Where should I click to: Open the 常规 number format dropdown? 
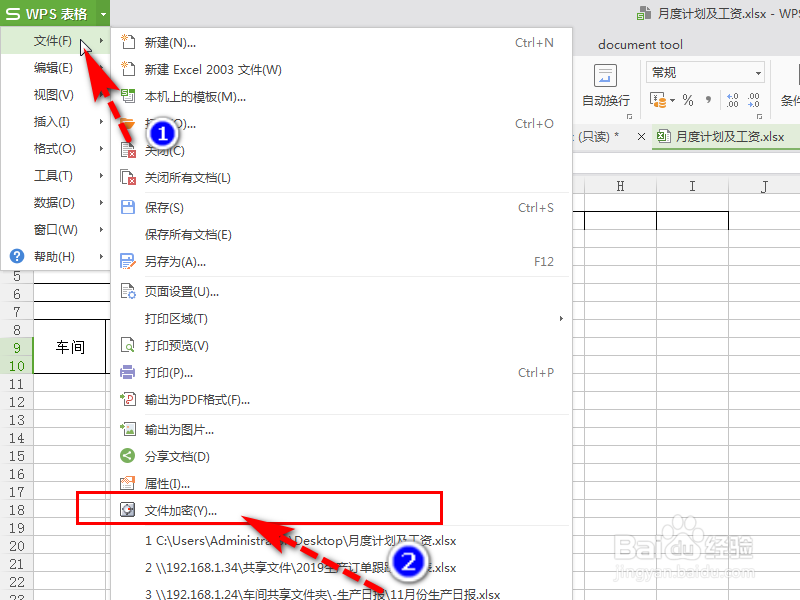[x=758, y=73]
